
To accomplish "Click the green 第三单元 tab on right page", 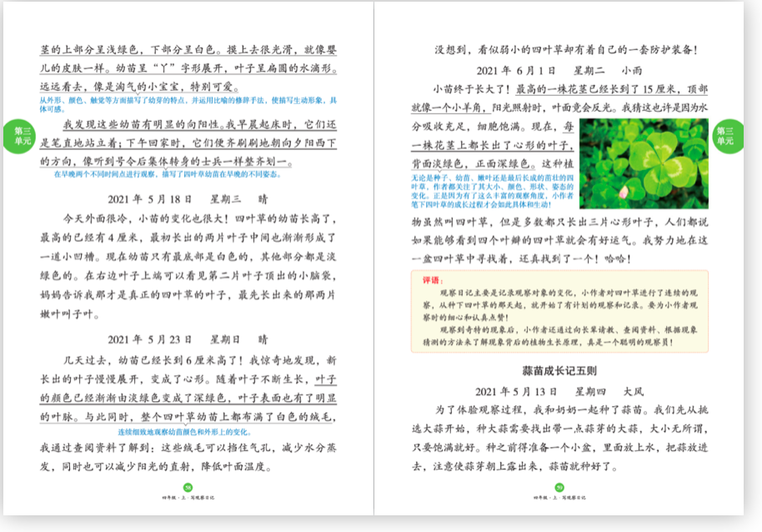I will pyautogui.click(x=728, y=137).
